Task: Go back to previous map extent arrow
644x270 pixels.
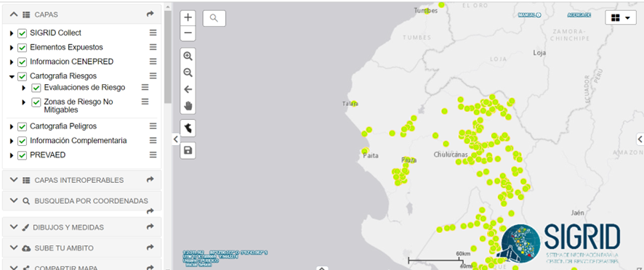Action: pyautogui.click(x=188, y=89)
